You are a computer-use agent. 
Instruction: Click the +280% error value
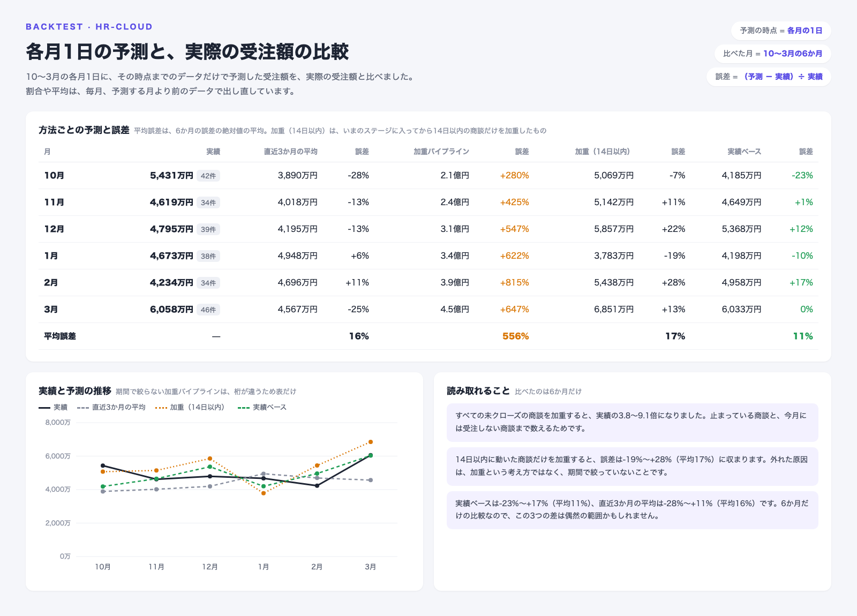click(514, 176)
